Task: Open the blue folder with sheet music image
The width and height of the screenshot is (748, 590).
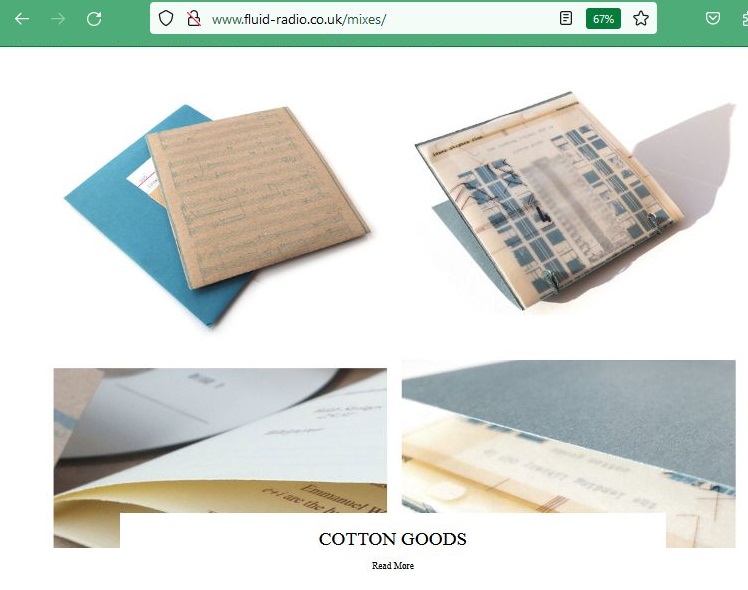Action: (217, 214)
